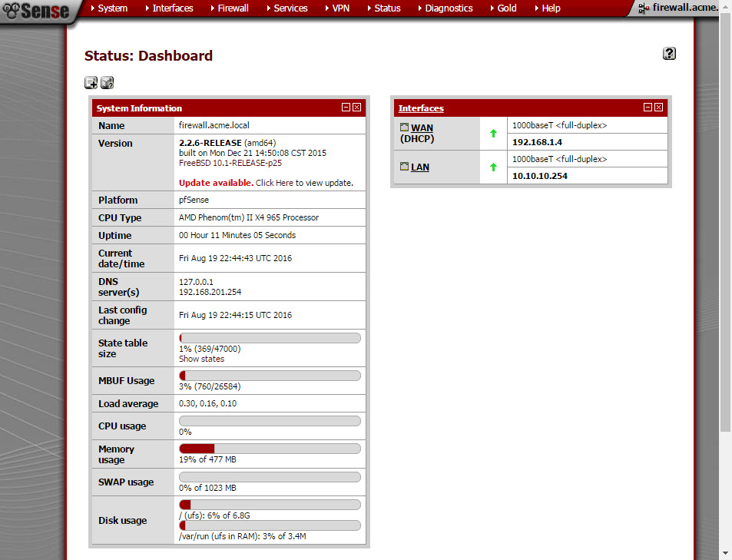The width and height of the screenshot is (732, 560).
Task: Open the System menu
Action: click(109, 8)
